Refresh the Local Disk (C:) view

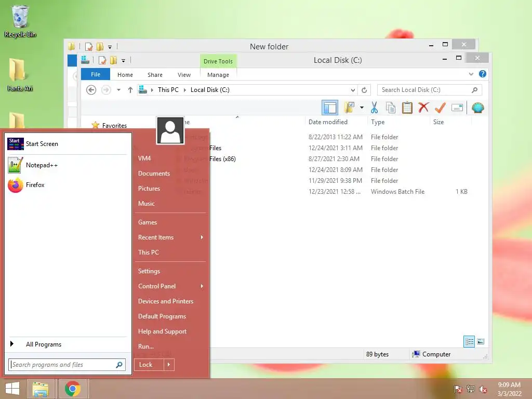[x=364, y=90]
